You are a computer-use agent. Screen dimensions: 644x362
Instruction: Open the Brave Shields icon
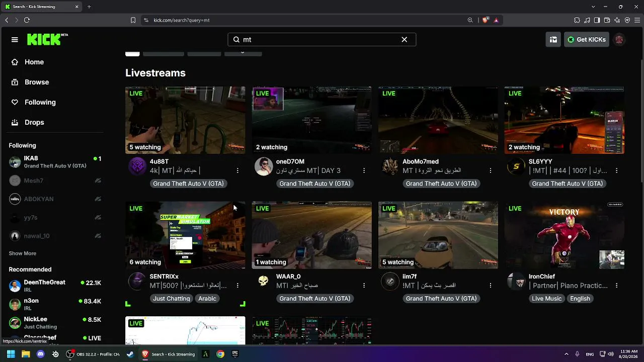(x=485, y=20)
